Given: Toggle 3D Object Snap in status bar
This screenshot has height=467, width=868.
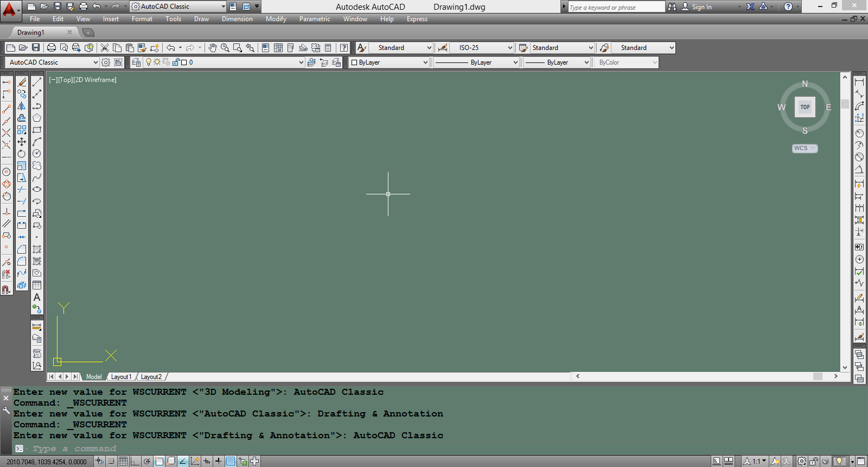Looking at the screenshot, I should [x=171, y=461].
